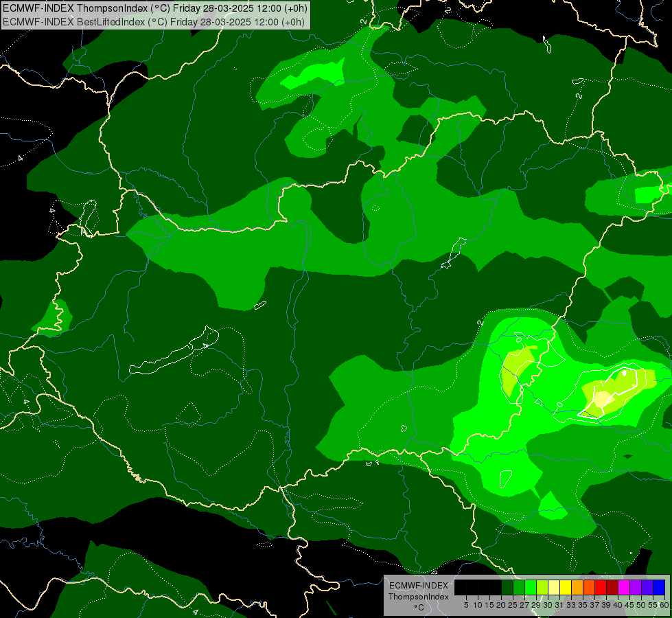Select the legend scale value '31'
The width and height of the screenshot is (672, 618).
tap(559, 605)
